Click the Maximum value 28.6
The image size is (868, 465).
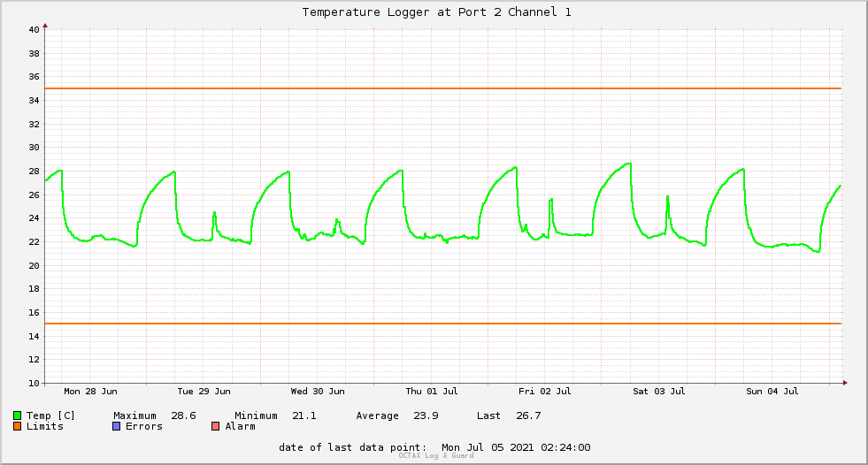click(183, 415)
